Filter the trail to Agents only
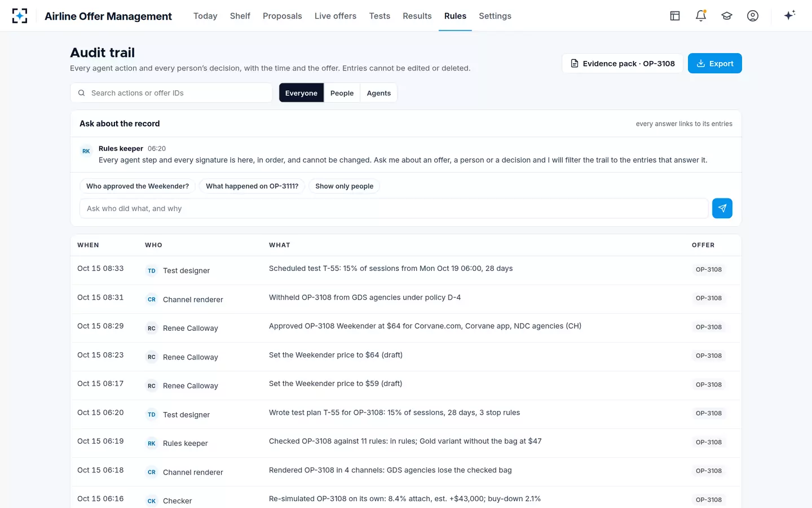 pos(379,93)
